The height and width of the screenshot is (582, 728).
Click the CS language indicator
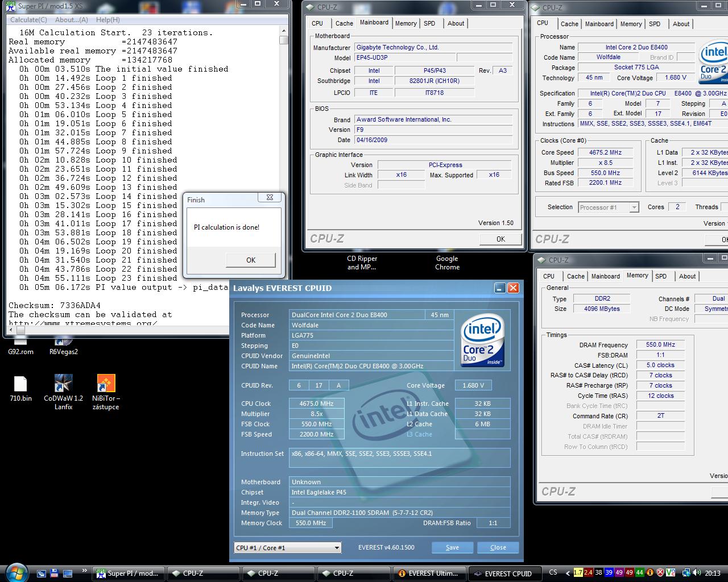click(x=553, y=573)
